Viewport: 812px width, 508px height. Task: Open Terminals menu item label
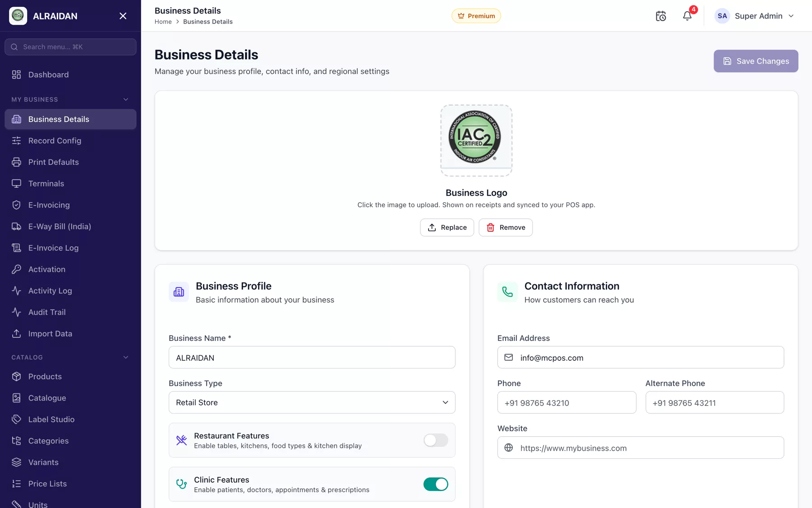click(46, 183)
